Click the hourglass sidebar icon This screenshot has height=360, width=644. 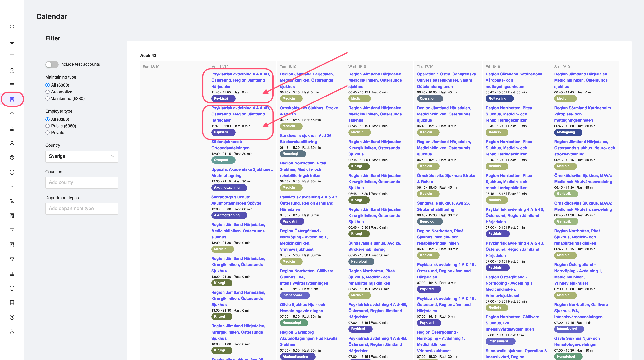pyautogui.click(x=12, y=187)
